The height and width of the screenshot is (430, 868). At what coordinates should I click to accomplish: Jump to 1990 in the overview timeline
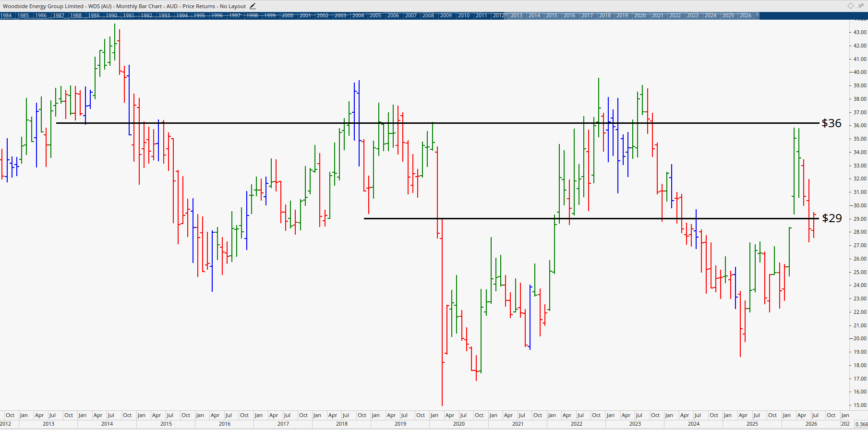coord(111,15)
